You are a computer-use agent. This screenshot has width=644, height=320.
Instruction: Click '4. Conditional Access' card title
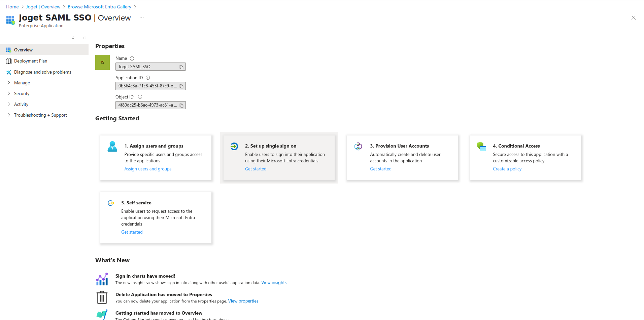pos(516,146)
